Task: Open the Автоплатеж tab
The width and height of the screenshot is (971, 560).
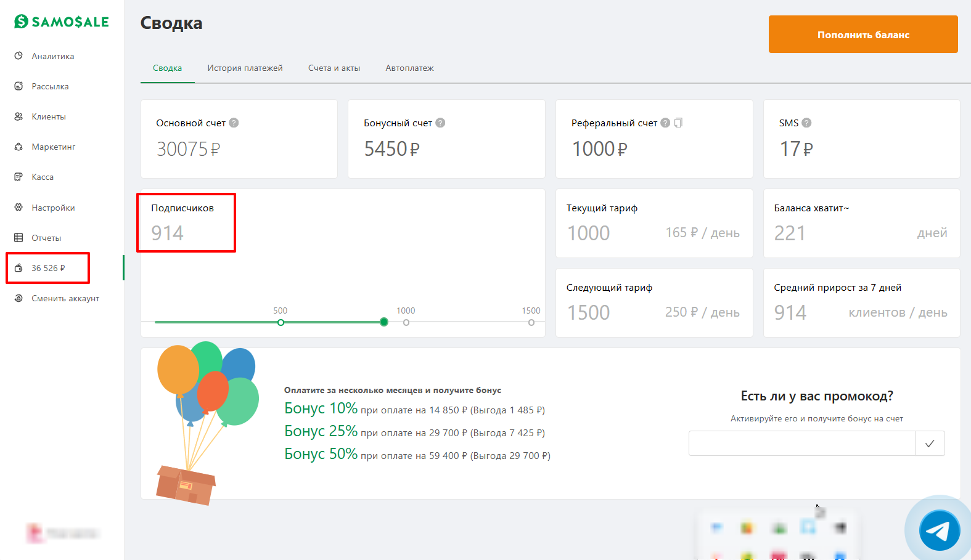Action: coord(409,68)
